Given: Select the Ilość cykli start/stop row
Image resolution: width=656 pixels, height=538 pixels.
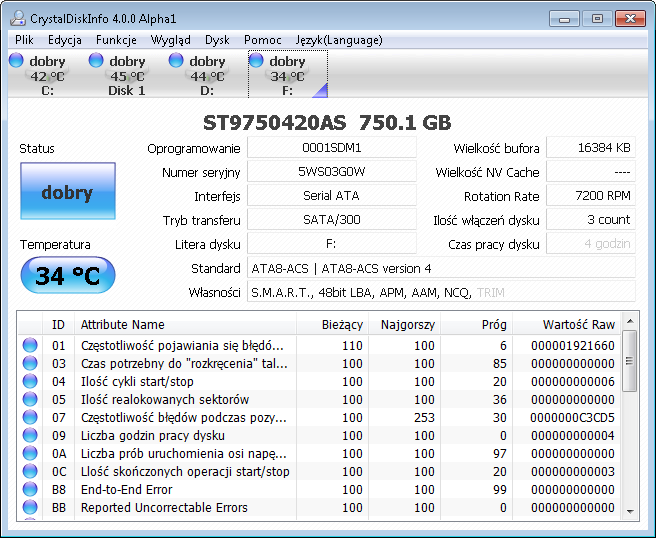Looking at the screenshot, I should pyautogui.click(x=319, y=381).
